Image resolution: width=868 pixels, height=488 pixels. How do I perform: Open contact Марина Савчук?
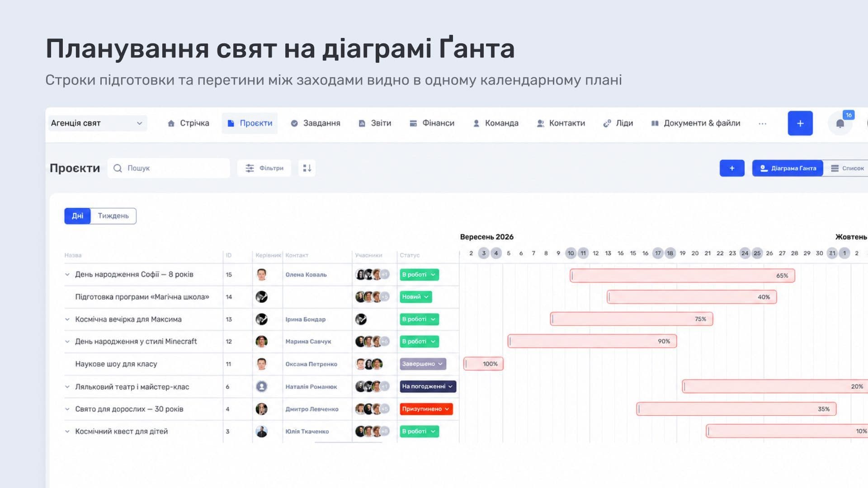(x=308, y=342)
